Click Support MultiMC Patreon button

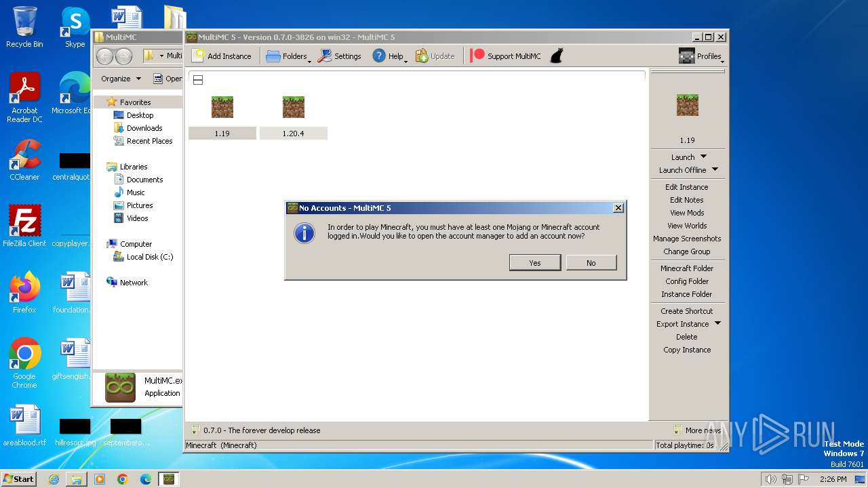(506, 56)
